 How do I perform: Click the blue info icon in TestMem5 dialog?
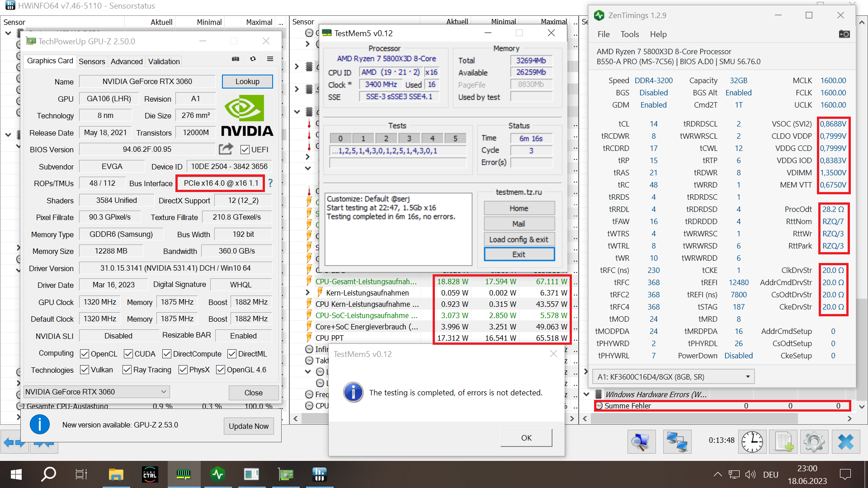point(353,392)
